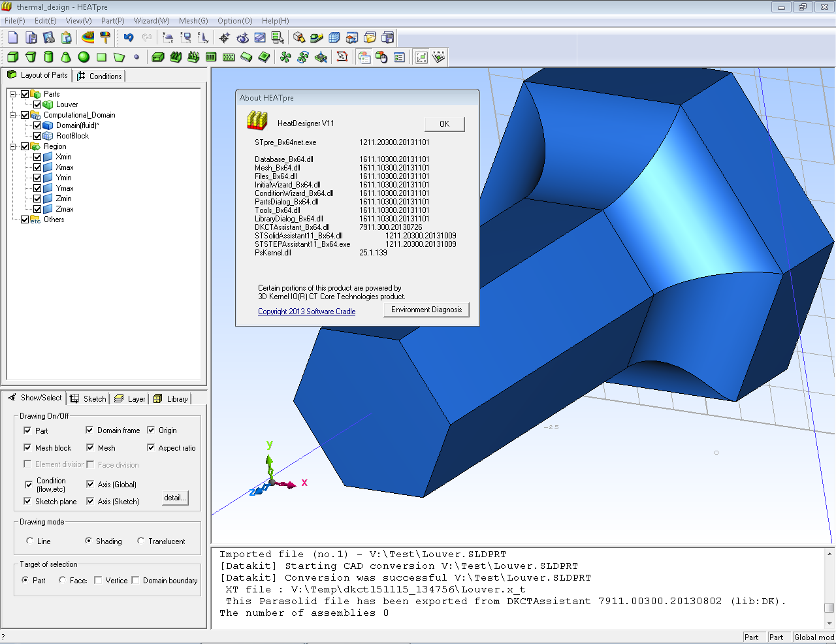Click the paint roller icon

click(104, 37)
